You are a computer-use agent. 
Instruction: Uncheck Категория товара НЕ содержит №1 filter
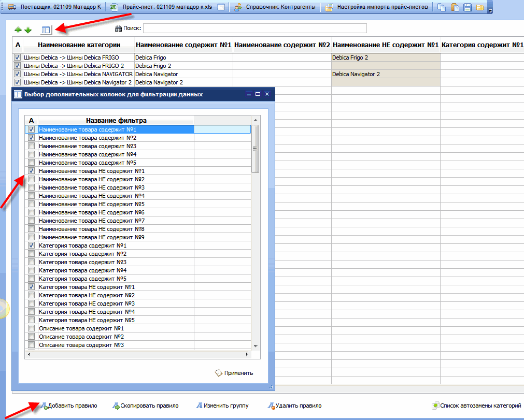tap(32, 287)
